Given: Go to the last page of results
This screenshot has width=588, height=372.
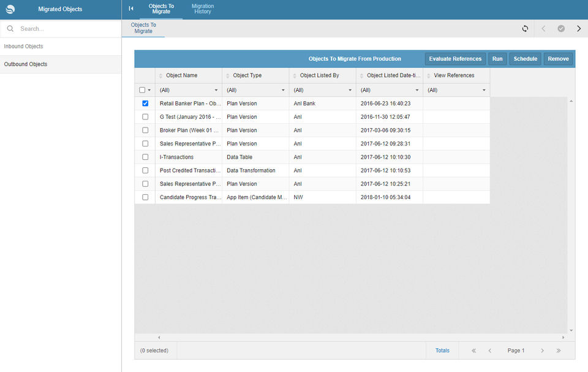Looking at the screenshot, I should tap(559, 351).
